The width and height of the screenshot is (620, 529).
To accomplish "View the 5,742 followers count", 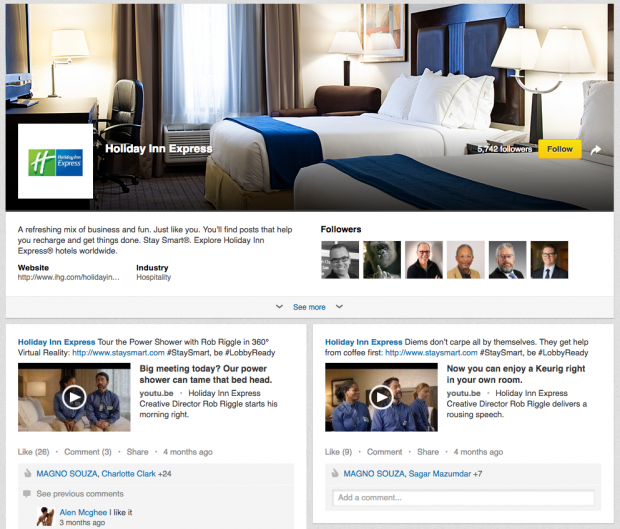I will 505,149.
